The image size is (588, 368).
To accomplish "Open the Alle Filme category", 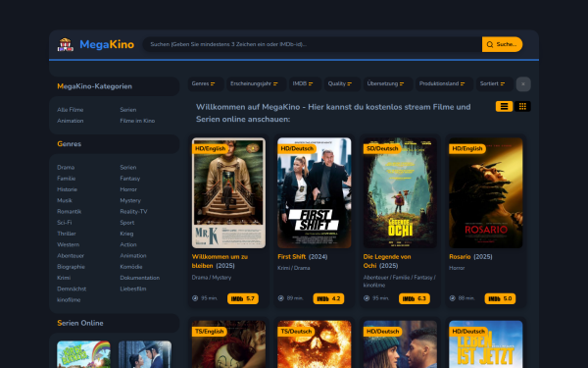I will click(x=71, y=110).
